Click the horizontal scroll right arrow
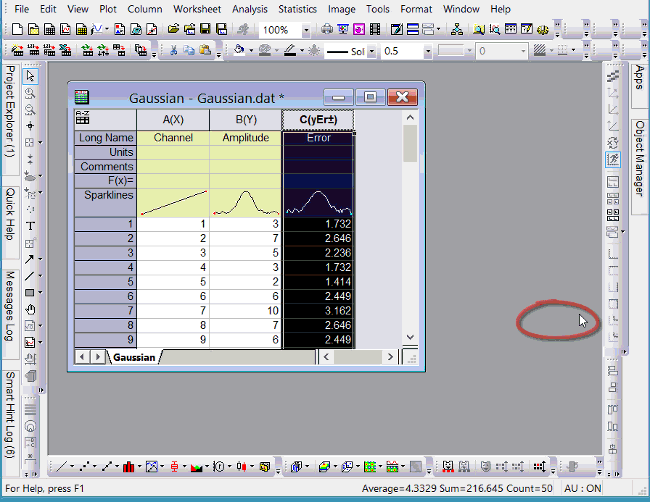Screen dimensions: 656x502 390,357
